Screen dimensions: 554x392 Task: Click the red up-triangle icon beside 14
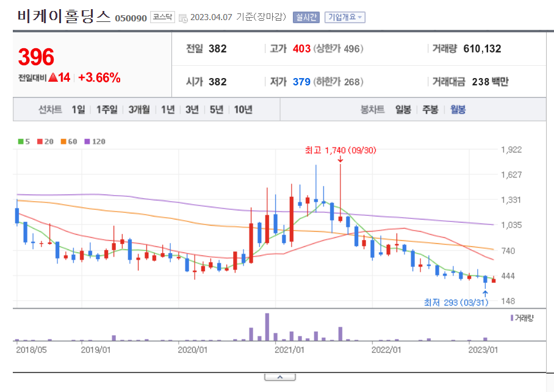click(53, 77)
